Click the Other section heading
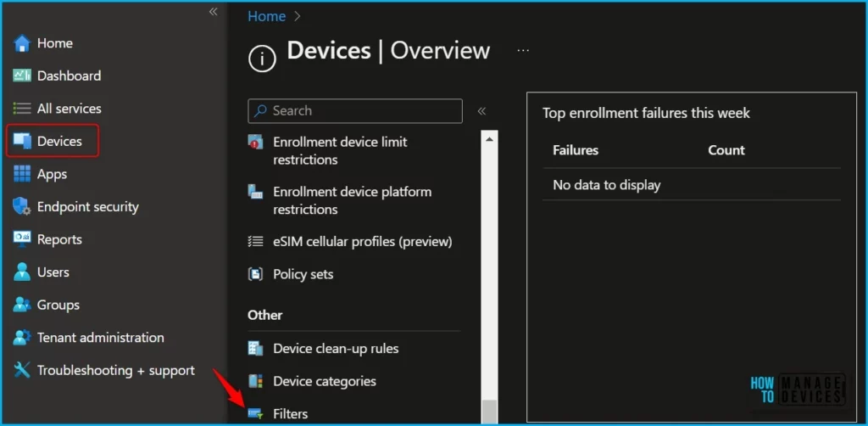 [265, 315]
